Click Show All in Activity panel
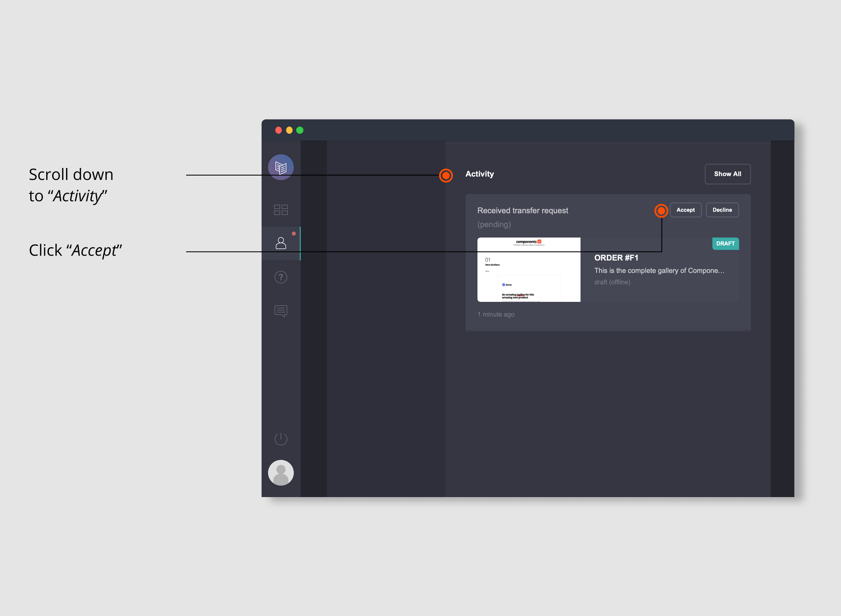 tap(727, 174)
